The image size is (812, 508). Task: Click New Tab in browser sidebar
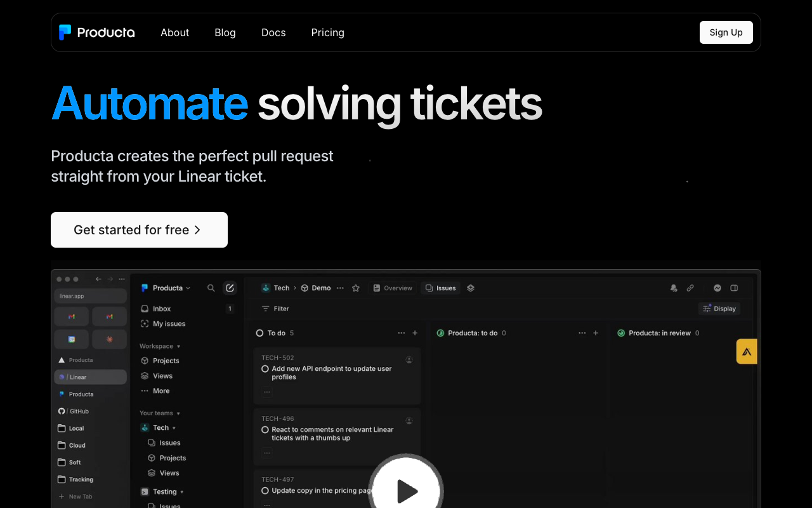(76, 497)
